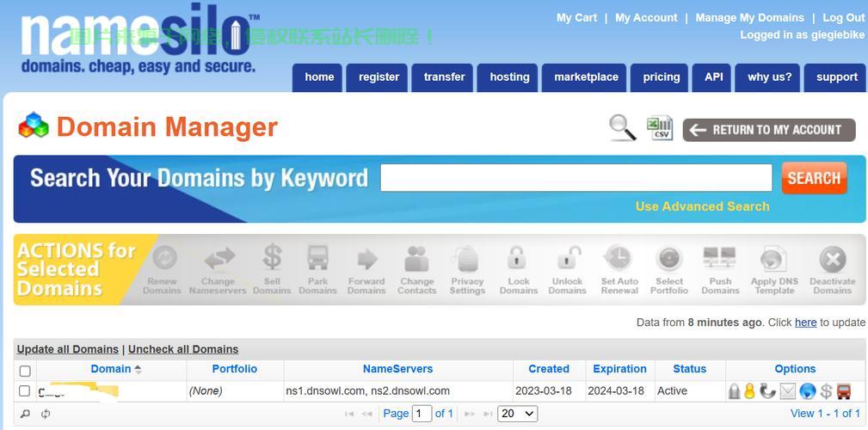
Task: Click the small search icon in table footer
Action: tap(25, 414)
